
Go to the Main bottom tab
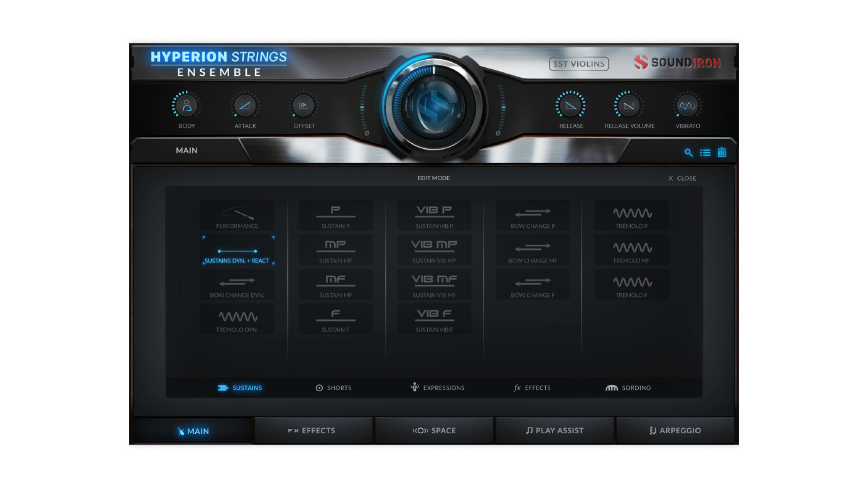[193, 431]
